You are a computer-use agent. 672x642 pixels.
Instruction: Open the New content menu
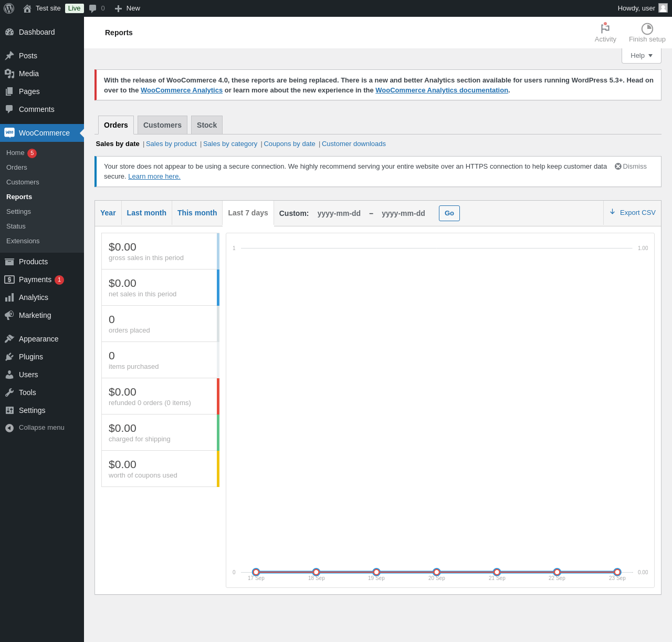128,8
